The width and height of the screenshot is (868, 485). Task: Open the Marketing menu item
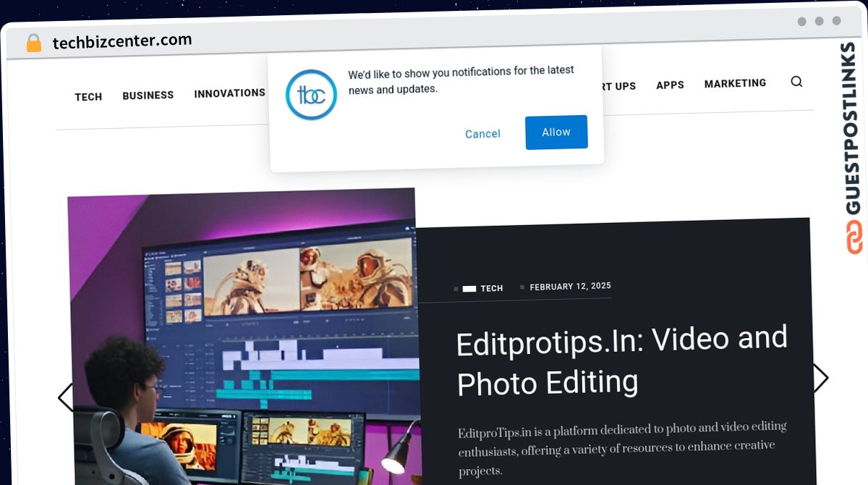pyautogui.click(x=735, y=83)
